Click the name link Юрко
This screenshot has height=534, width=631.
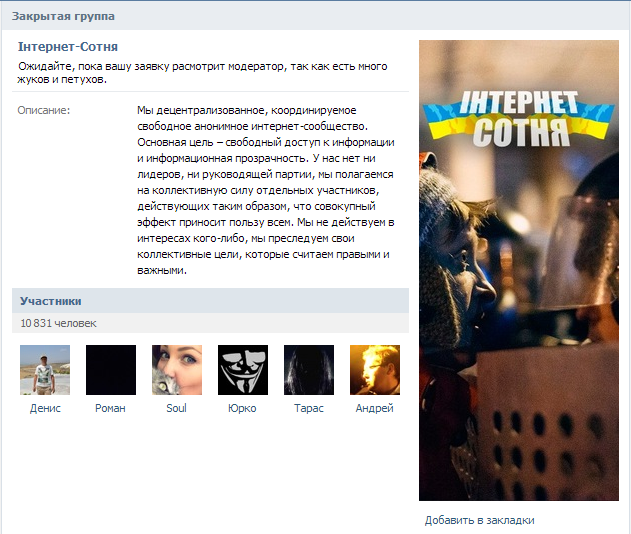coord(242,408)
